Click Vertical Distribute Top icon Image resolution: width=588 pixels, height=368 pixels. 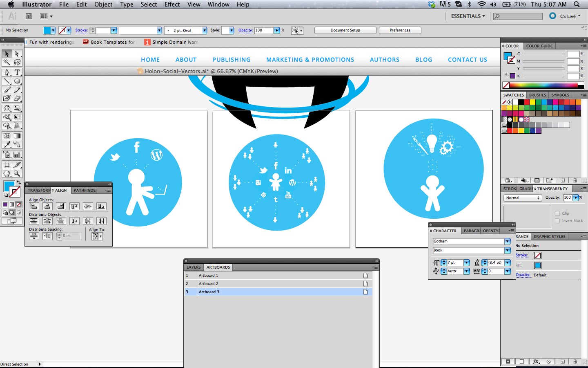coord(34,221)
